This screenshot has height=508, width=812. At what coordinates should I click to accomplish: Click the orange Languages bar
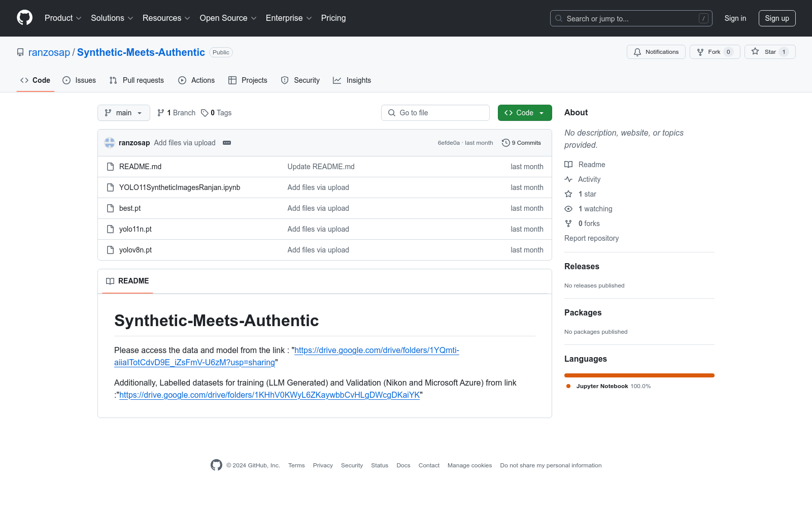[639, 375]
